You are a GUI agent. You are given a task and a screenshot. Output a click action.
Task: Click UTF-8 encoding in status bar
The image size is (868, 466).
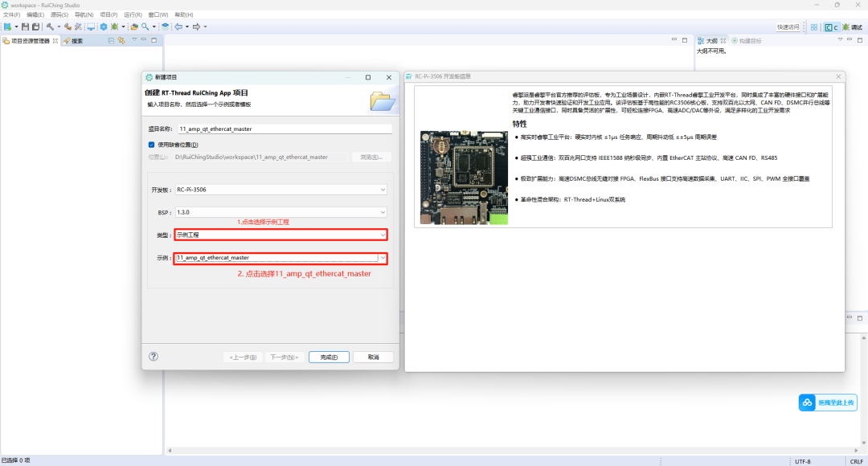click(x=803, y=461)
